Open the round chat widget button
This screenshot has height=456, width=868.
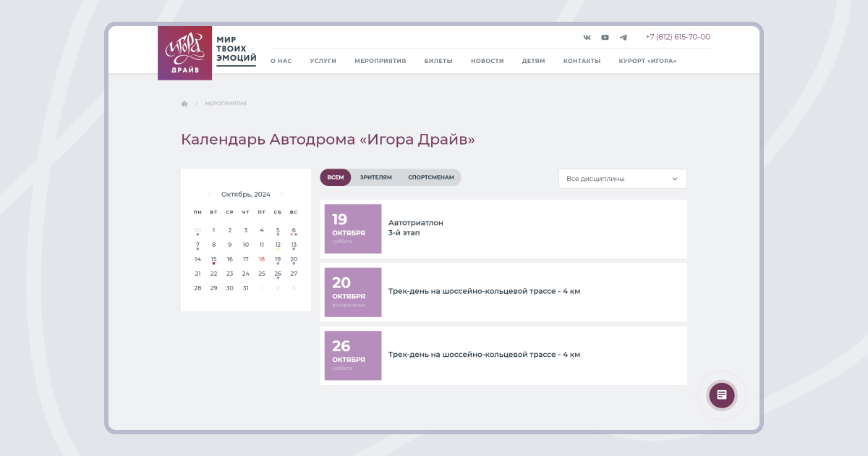coord(722,394)
